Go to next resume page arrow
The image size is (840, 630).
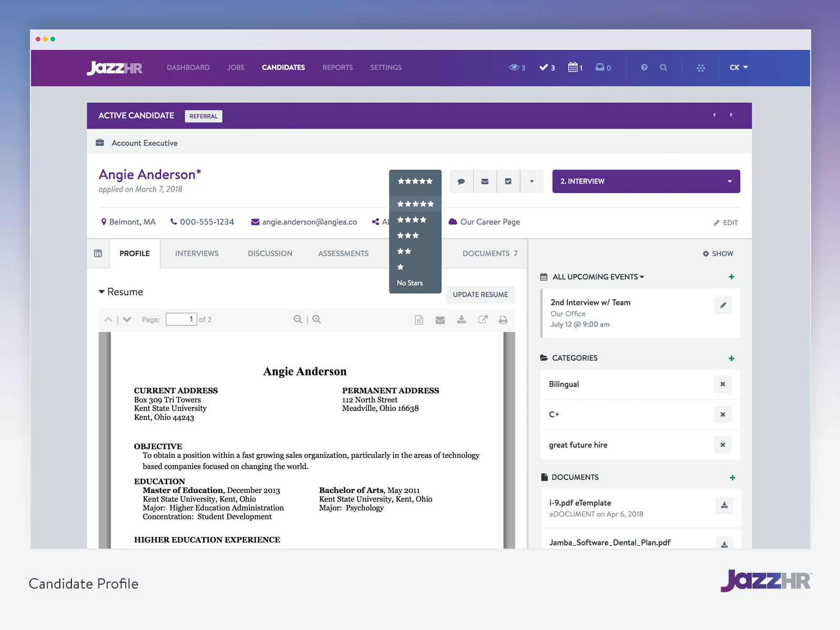tap(127, 319)
